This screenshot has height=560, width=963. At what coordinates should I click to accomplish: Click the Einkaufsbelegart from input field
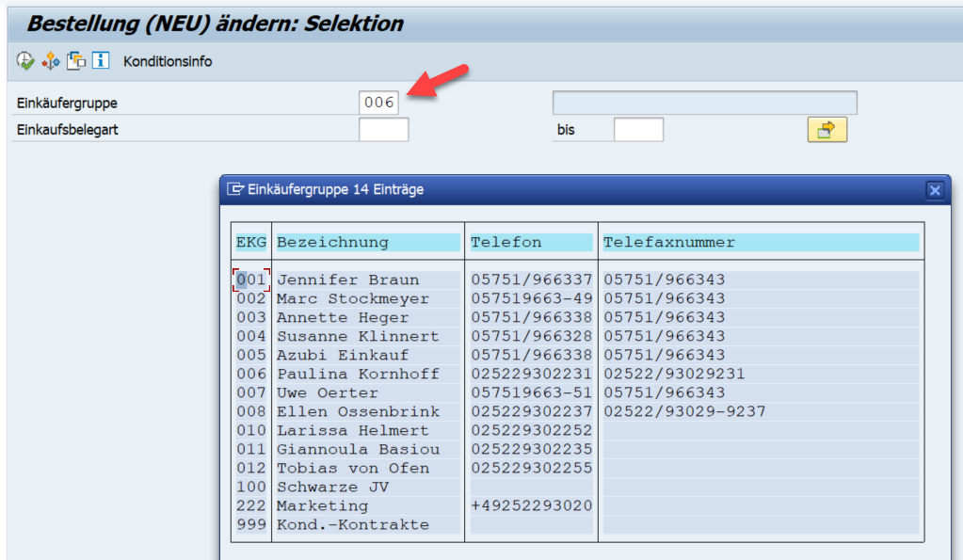(383, 130)
